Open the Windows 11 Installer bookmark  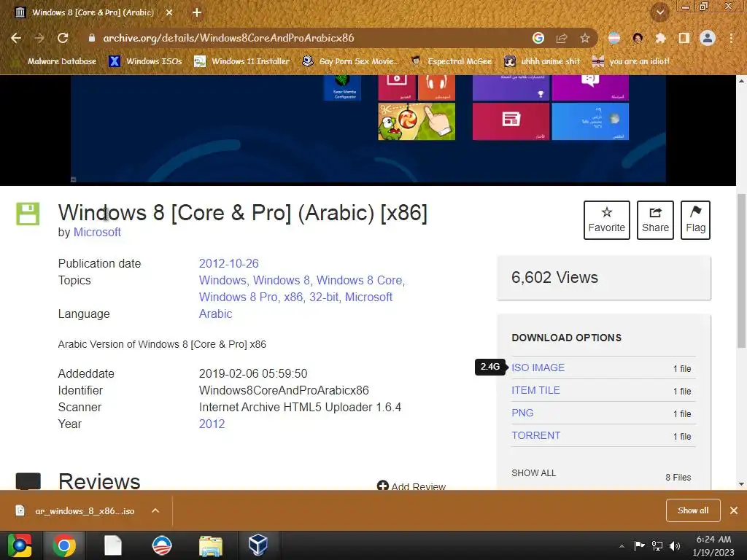tap(242, 61)
